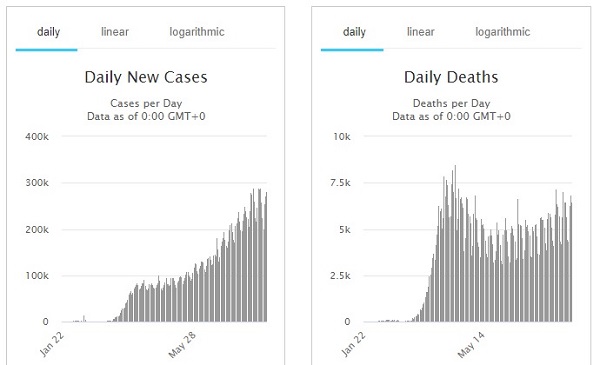600x365 pixels.
Task: Switch Daily New Cases chart to linear
Action: tap(115, 32)
